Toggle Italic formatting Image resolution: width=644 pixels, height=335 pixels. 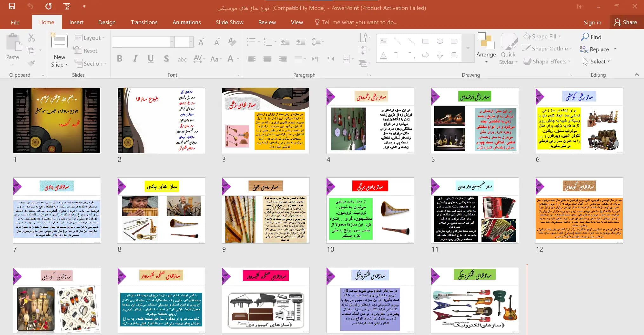[135, 59]
